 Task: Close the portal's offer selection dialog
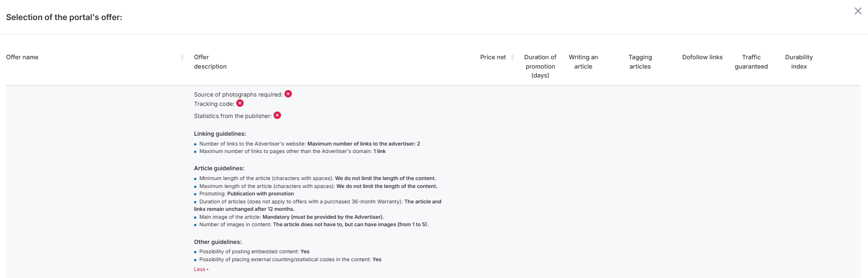tap(858, 11)
